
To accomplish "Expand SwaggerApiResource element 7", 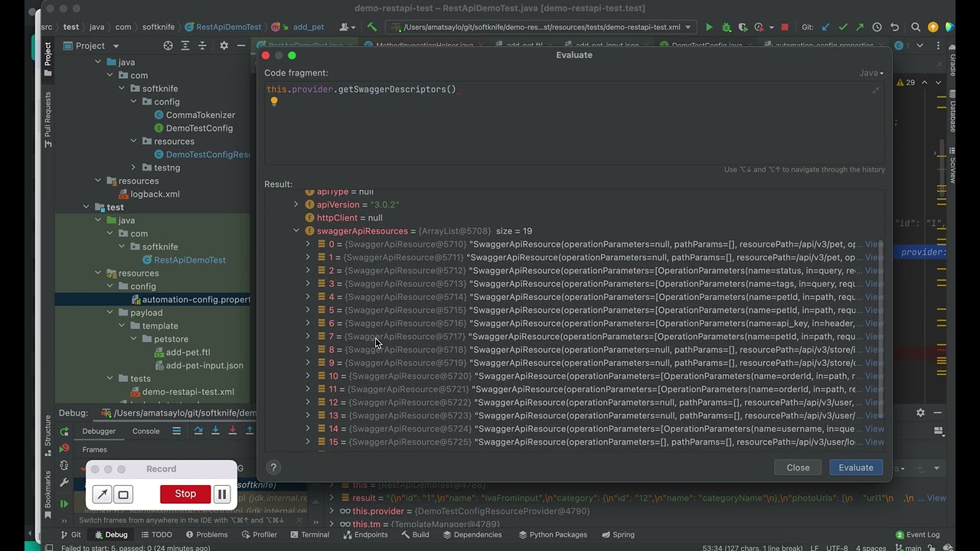I will coord(308,336).
